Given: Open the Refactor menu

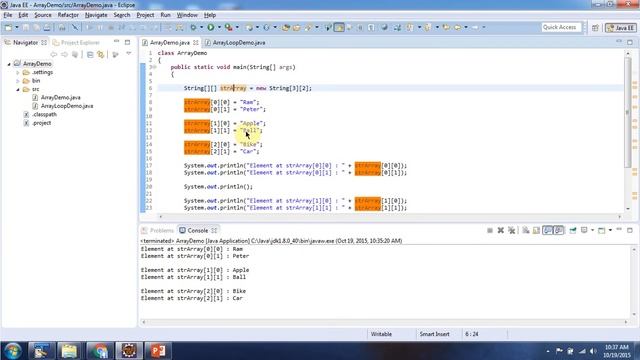Looking at the screenshot, I should point(68,15).
